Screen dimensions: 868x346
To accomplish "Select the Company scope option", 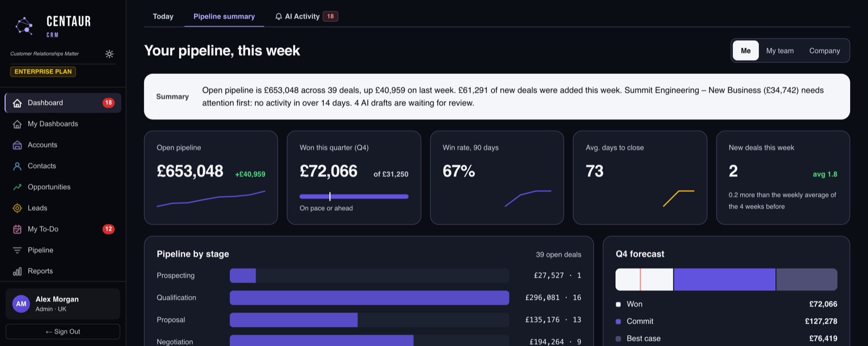I will coord(825,51).
